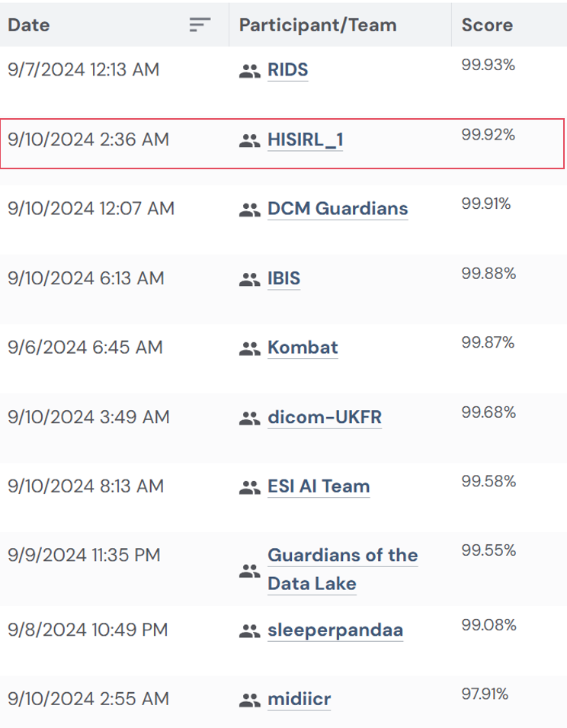Click the team icon beside IBIS
The height and width of the screenshot is (728, 567).
point(249,280)
